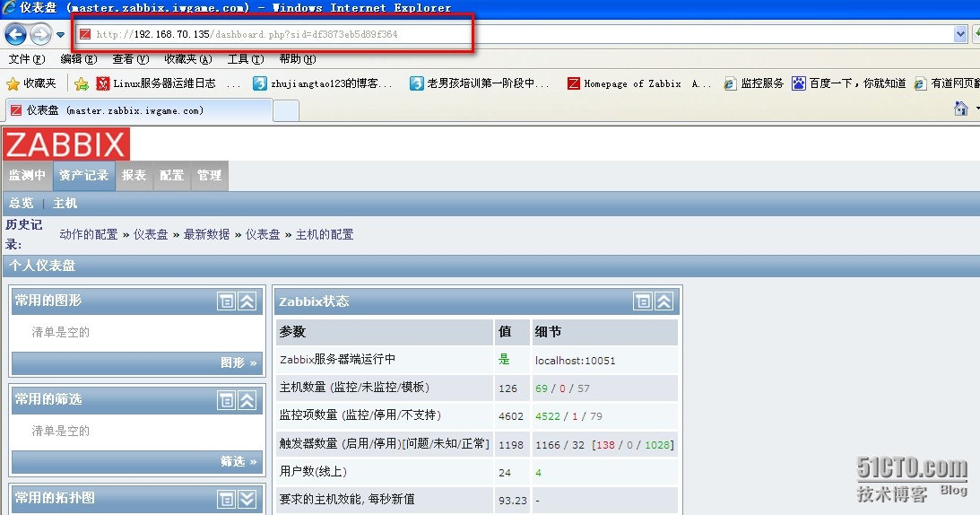The width and height of the screenshot is (980, 515).
Task: Click the ZABBIX logo
Action: pos(66,144)
